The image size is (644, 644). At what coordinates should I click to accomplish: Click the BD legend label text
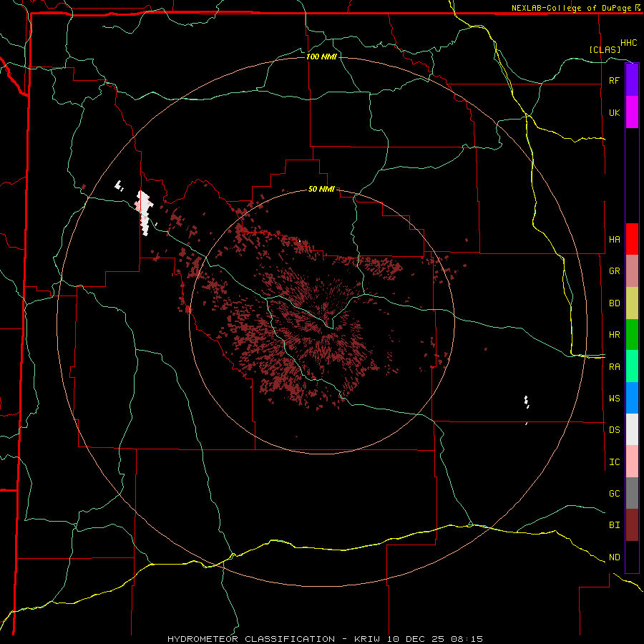click(x=614, y=303)
